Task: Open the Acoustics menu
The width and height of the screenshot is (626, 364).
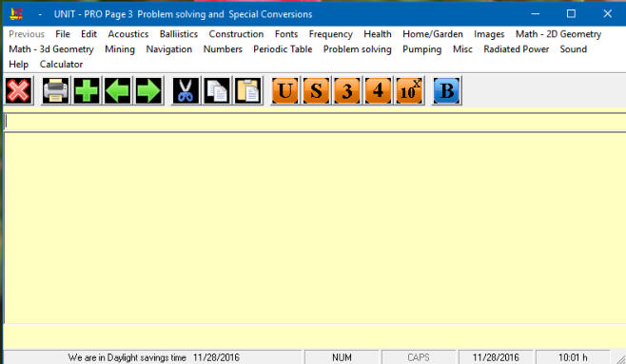Action: pyautogui.click(x=128, y=34)
